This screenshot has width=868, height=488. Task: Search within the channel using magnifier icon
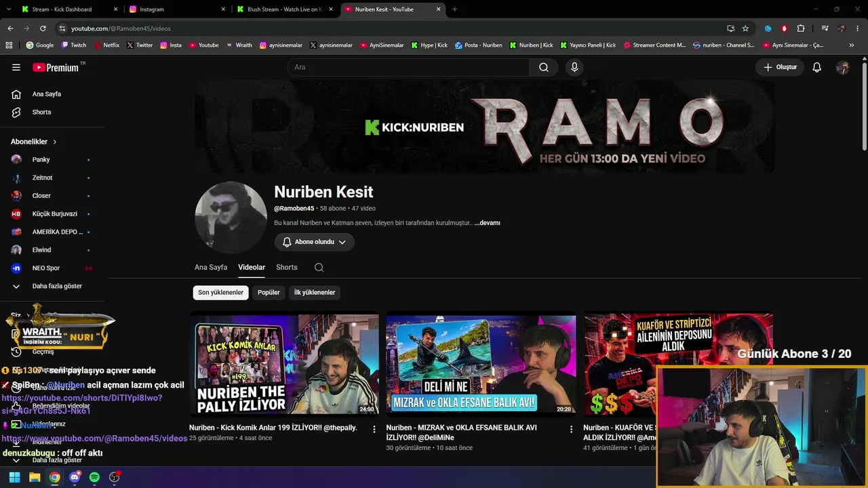pyautogui.click(x=319, y=268)
